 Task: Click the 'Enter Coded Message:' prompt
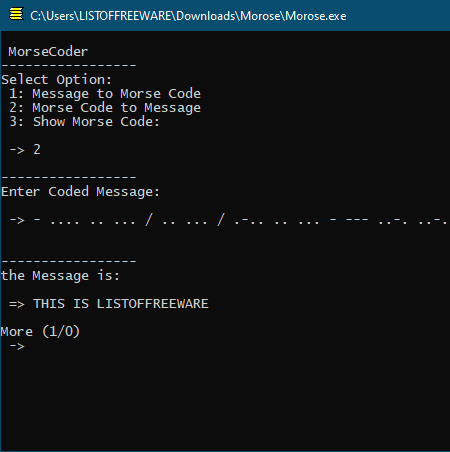80,192
